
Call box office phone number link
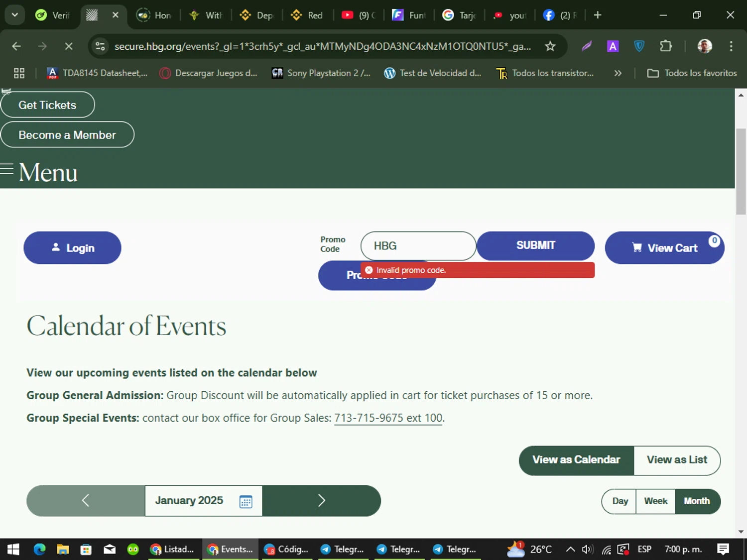388,418
